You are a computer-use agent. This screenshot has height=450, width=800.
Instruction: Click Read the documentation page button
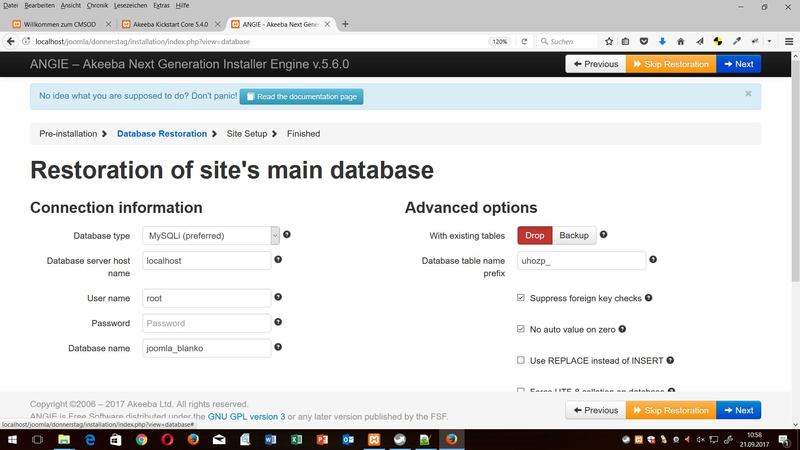(x=302, y=96)
